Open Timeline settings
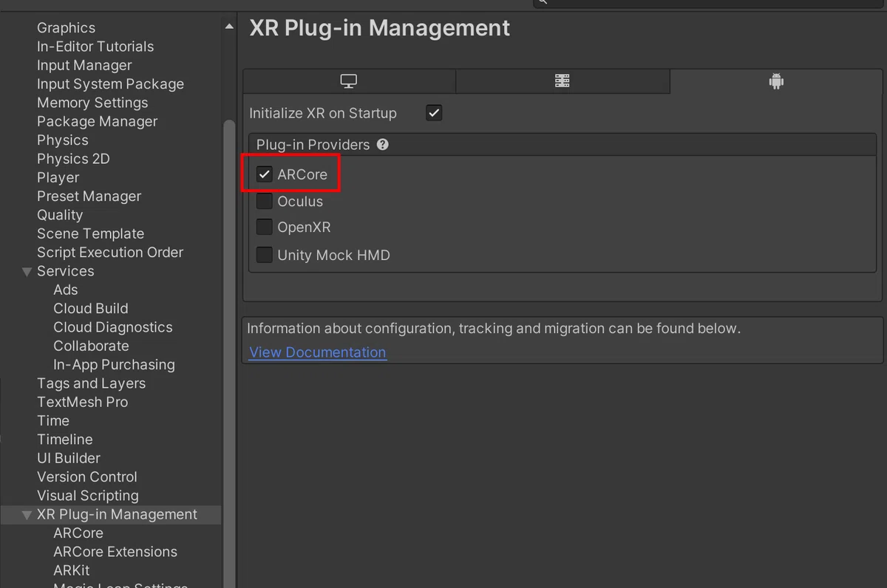887x588 pixels. [x=64, y=440]
